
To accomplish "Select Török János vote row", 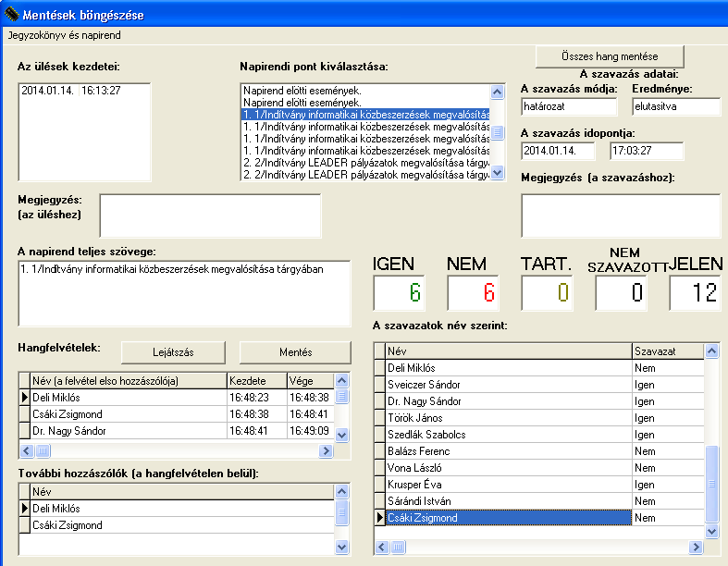I will pos(539,418).
